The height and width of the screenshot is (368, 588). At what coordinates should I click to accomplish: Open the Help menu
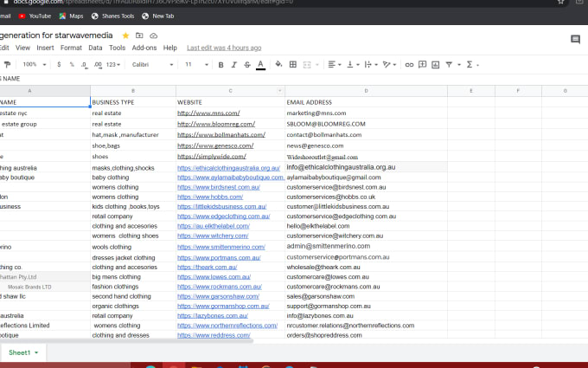click(x=169, y=48)
